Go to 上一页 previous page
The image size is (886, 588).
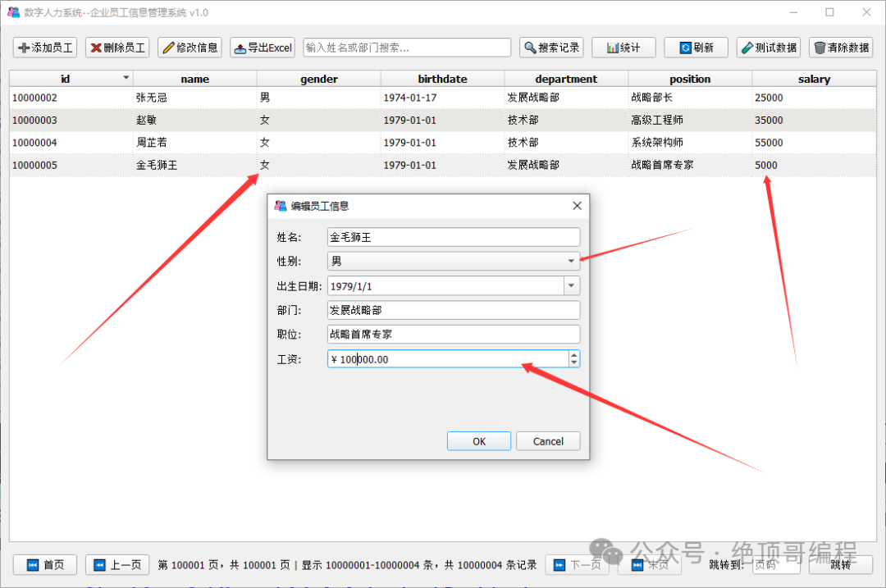click(117, 564)
